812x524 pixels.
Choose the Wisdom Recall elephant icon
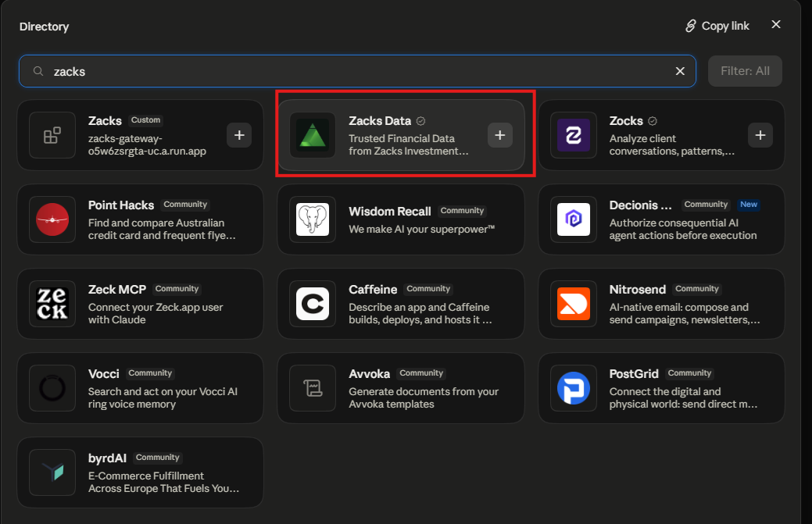(x=313, y=219)
